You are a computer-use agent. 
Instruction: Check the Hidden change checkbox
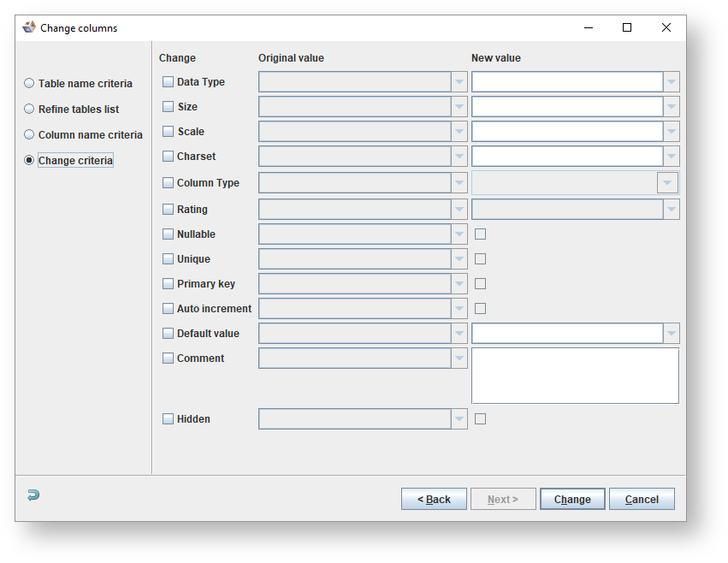(x=168, y=419)
